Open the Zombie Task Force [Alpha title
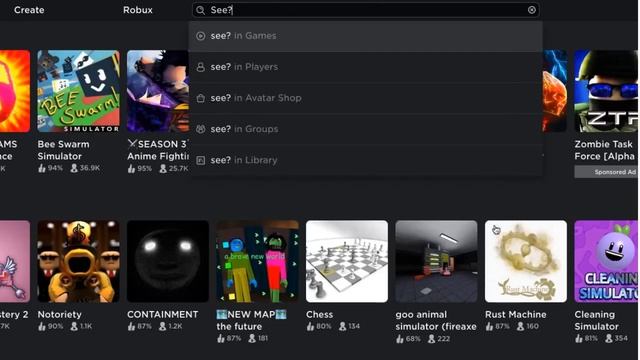 [x=605, y=150]
